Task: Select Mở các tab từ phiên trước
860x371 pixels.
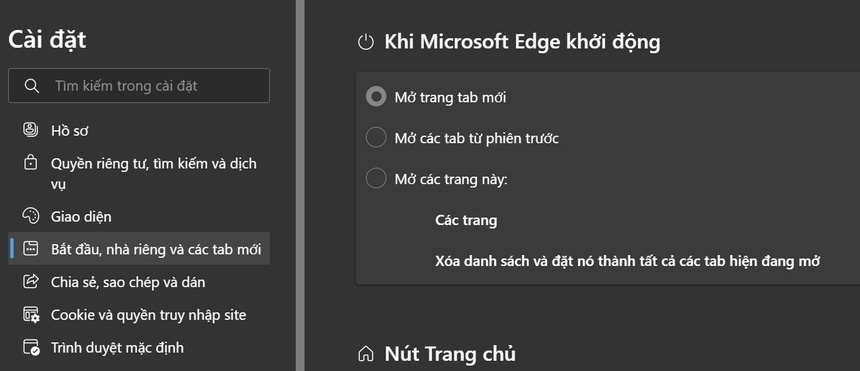Action: [x=376, y=138]
